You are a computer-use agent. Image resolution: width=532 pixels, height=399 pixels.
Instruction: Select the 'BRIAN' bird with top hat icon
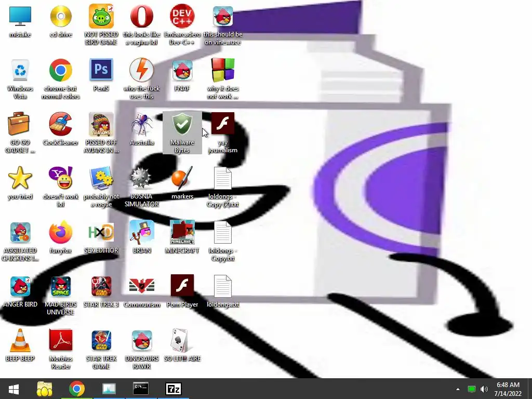[x=142, y=232]
